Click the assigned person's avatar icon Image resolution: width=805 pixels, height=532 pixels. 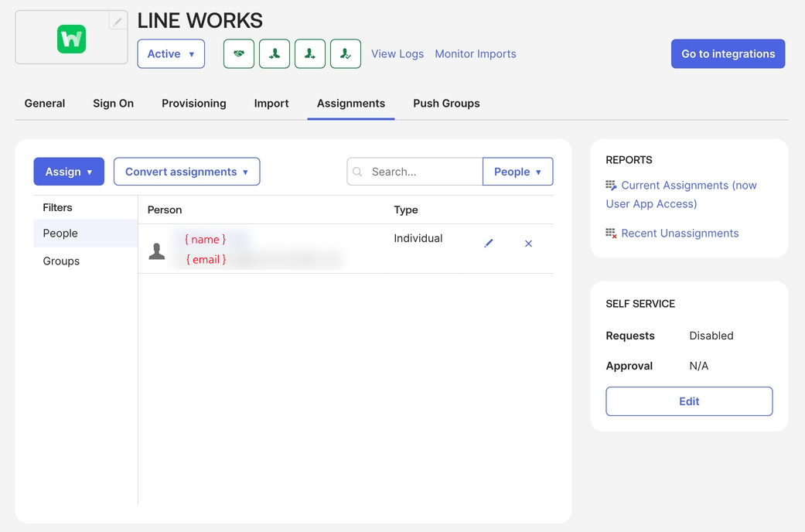[157, 251]
